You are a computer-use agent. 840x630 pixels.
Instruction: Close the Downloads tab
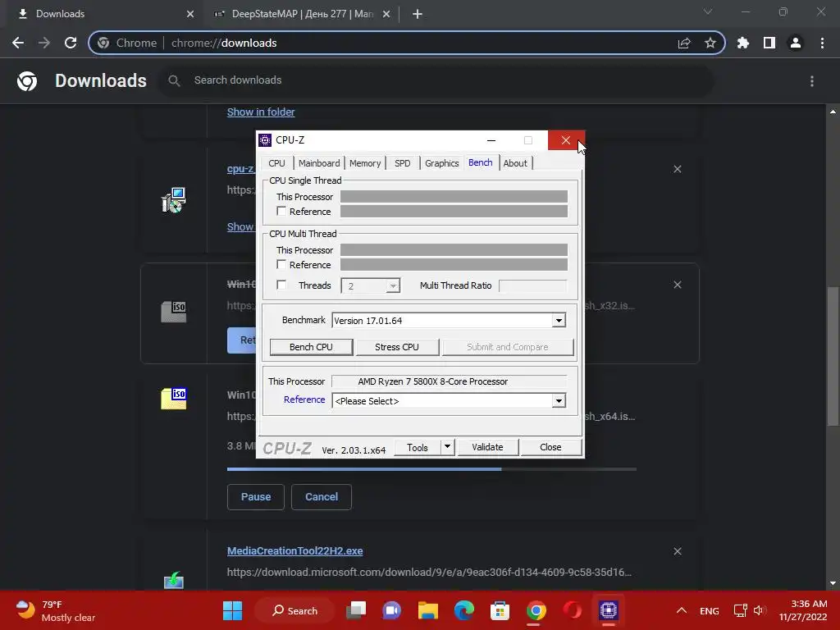coord(190,14)
